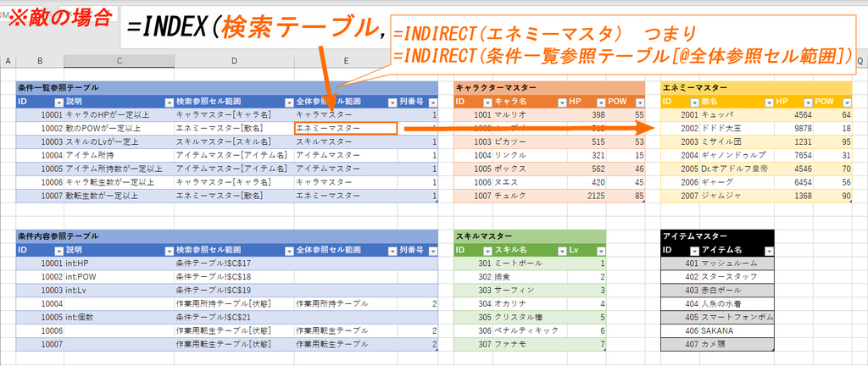
Task: Open ID filter in 条件一覧参照テーブル header
Action: pyautogui.click(x=58, y=102)
